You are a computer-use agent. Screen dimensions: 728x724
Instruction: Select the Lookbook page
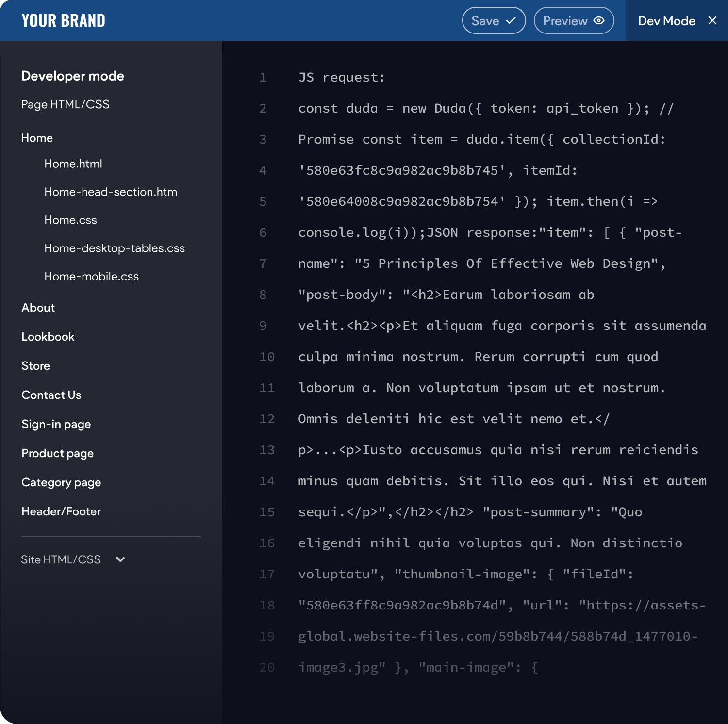pos(48,337)
